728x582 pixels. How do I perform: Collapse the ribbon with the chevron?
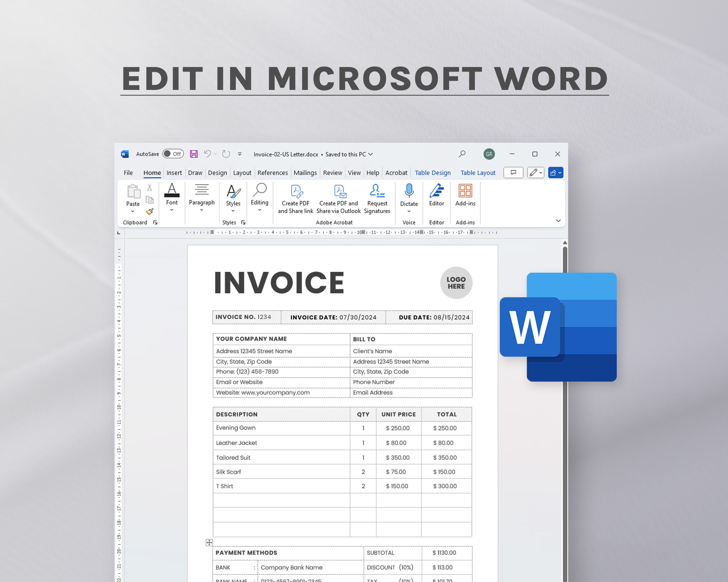tap(558, 221)
